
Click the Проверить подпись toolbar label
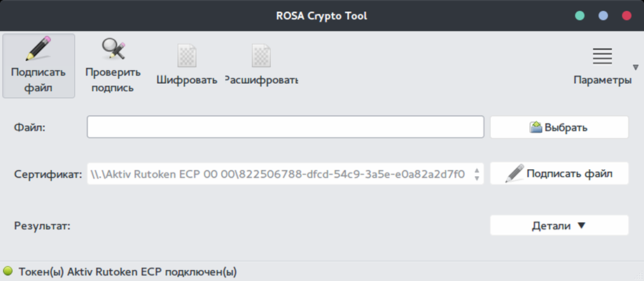(x=113, y=80)
